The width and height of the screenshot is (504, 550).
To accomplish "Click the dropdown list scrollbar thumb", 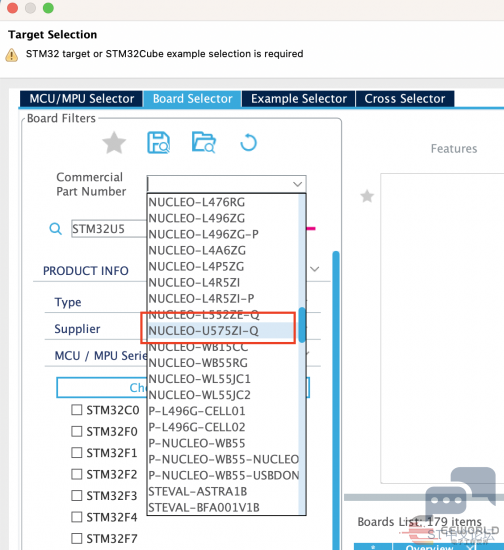I will click(x=302, y=325).
